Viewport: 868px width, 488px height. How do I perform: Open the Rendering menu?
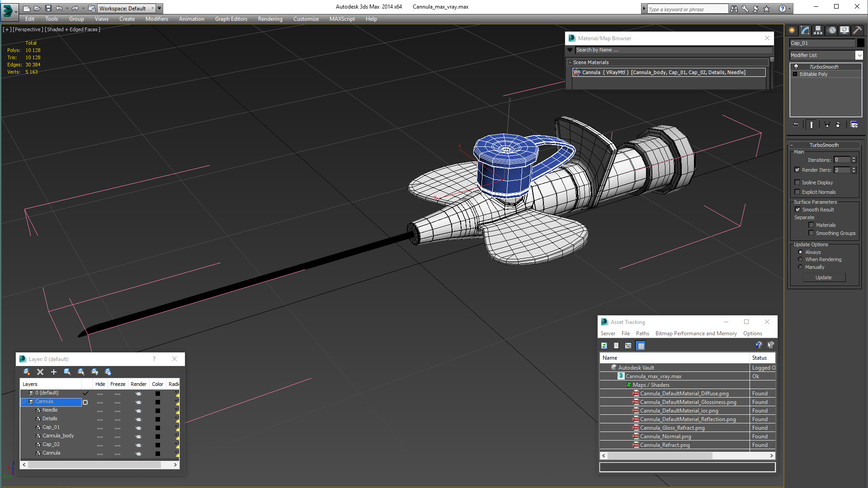pyautogui.click(x=270, y=19)
